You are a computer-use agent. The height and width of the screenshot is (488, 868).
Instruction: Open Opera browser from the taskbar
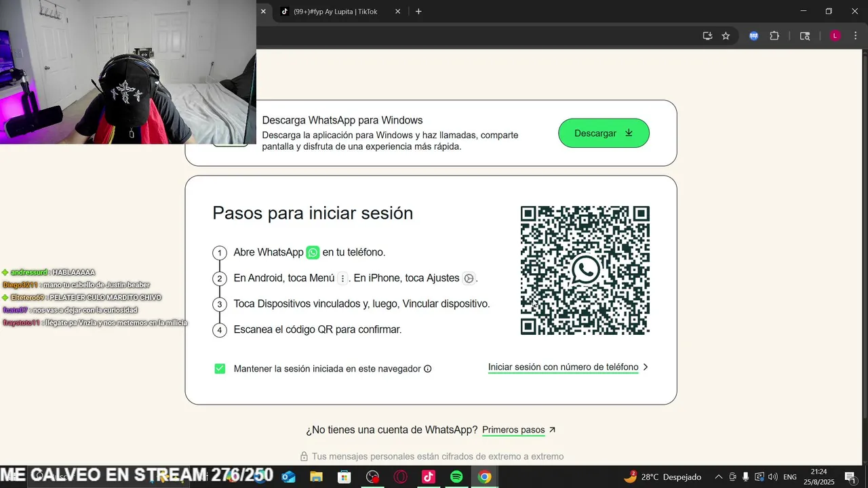point(401,477)
